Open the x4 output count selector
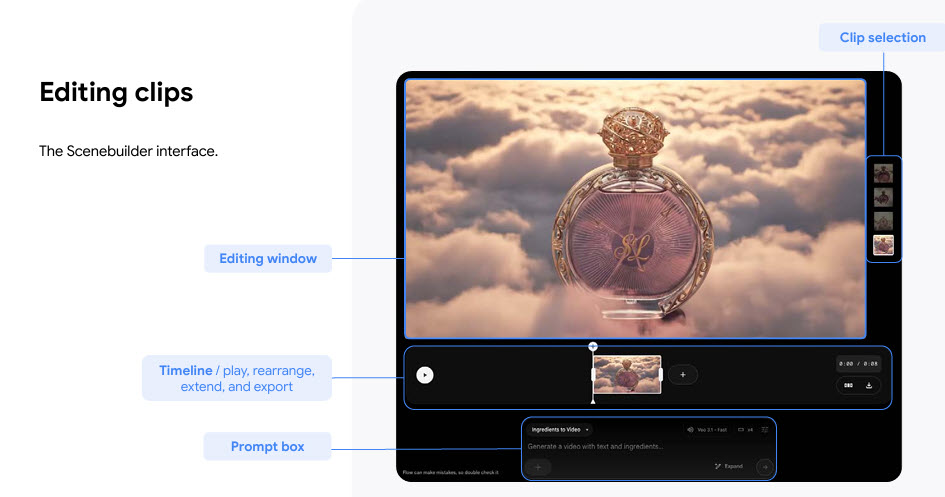Image resolution: width=945 pixels, height=497 pixels. point(745,429)
